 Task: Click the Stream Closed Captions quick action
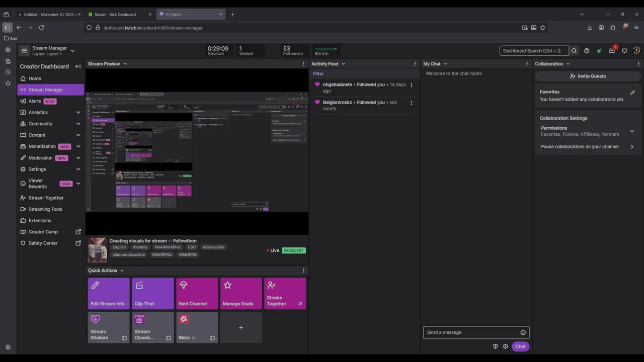(x=153, y=327)
